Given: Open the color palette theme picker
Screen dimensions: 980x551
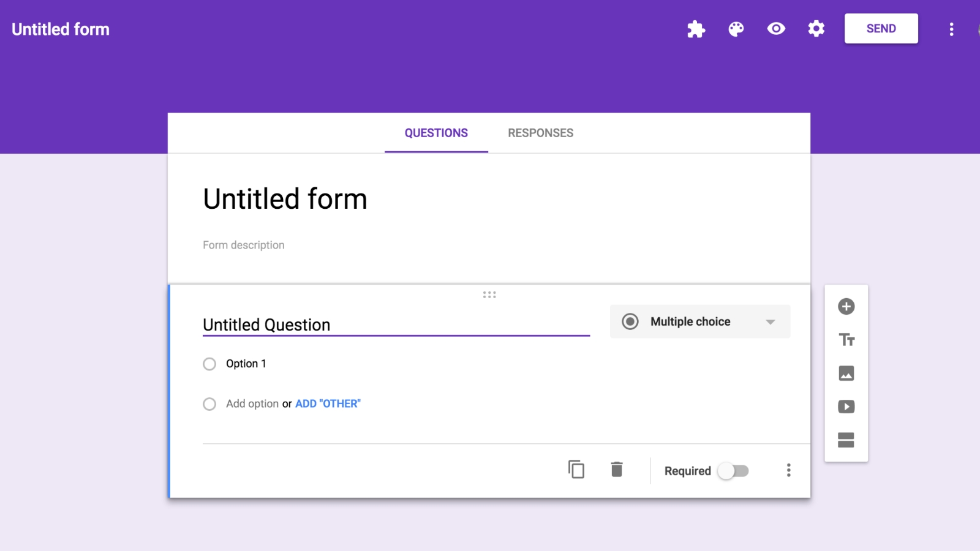Looking at the screenshot, I should click(x=736, y=29).
